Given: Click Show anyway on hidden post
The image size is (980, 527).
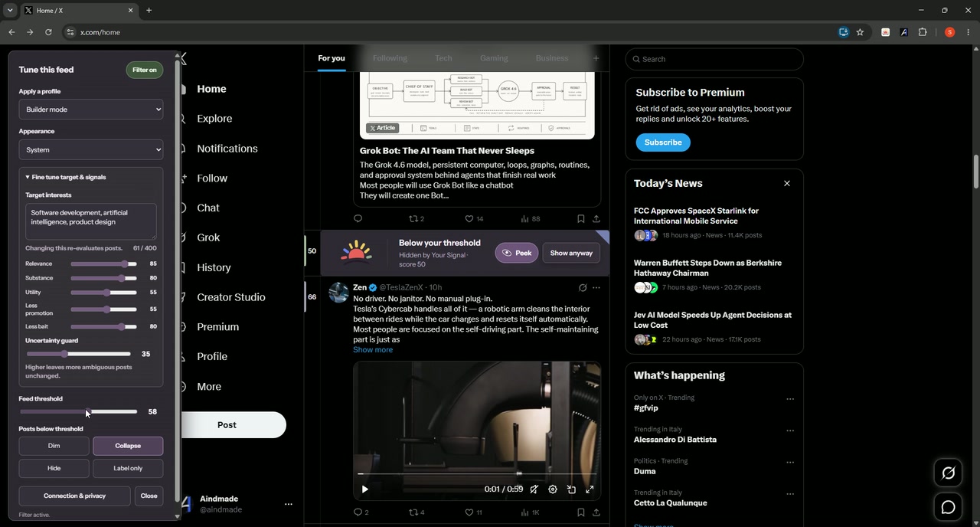Looking at the screenshot, I should point(571,253).
